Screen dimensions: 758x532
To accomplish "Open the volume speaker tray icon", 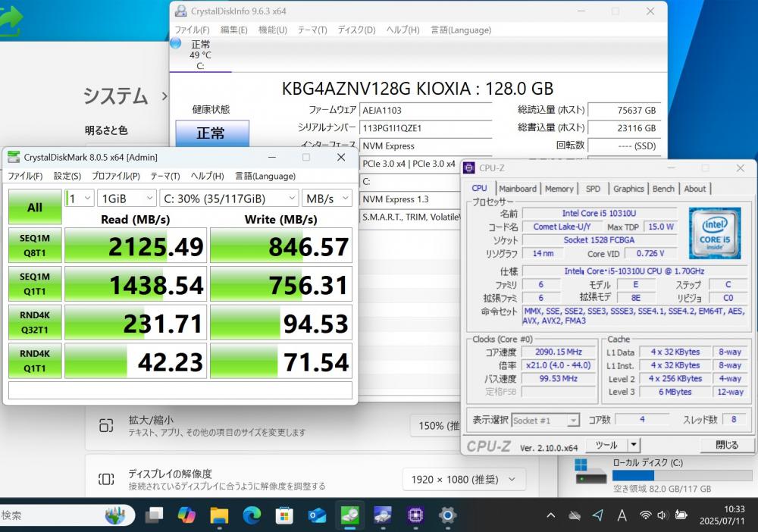I will [x=662, y=515].
